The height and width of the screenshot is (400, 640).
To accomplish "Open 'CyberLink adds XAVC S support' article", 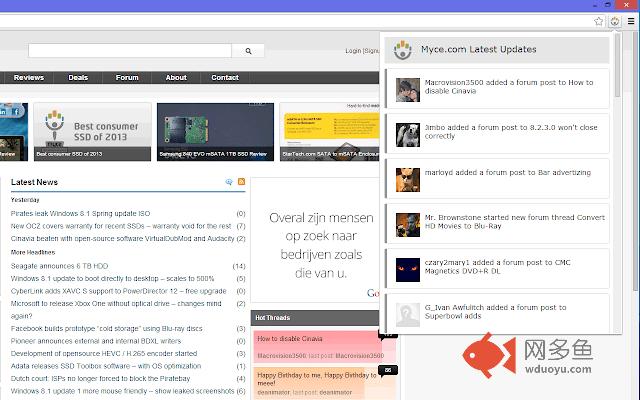I will pyautogui.click(x=118, y=291).
